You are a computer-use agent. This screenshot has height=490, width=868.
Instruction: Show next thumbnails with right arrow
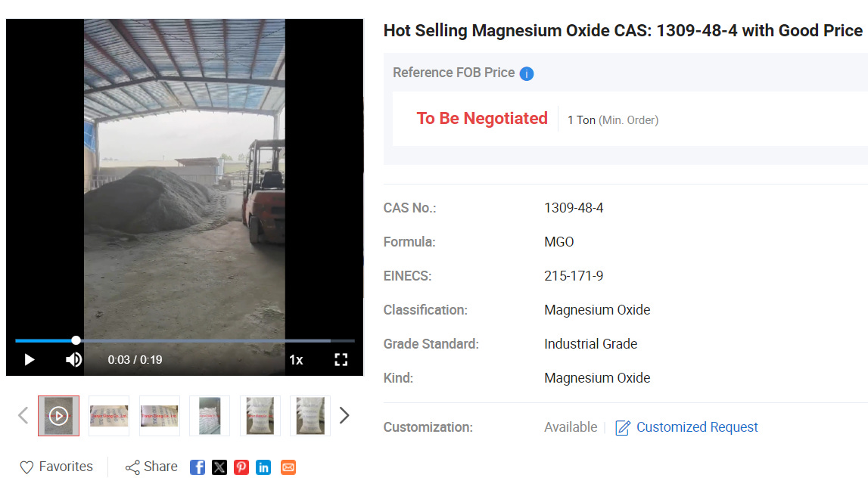point(344,415)
